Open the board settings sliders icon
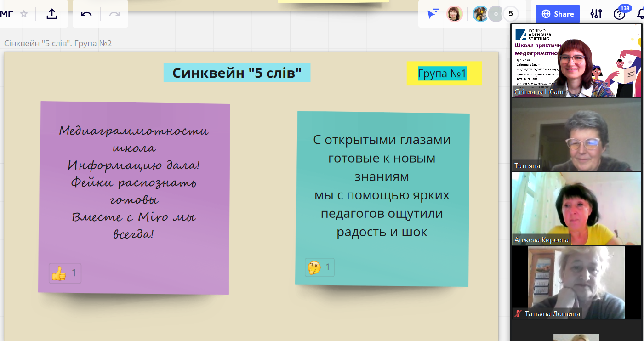Viewport: 644px width, 341px height. [596, 14]
